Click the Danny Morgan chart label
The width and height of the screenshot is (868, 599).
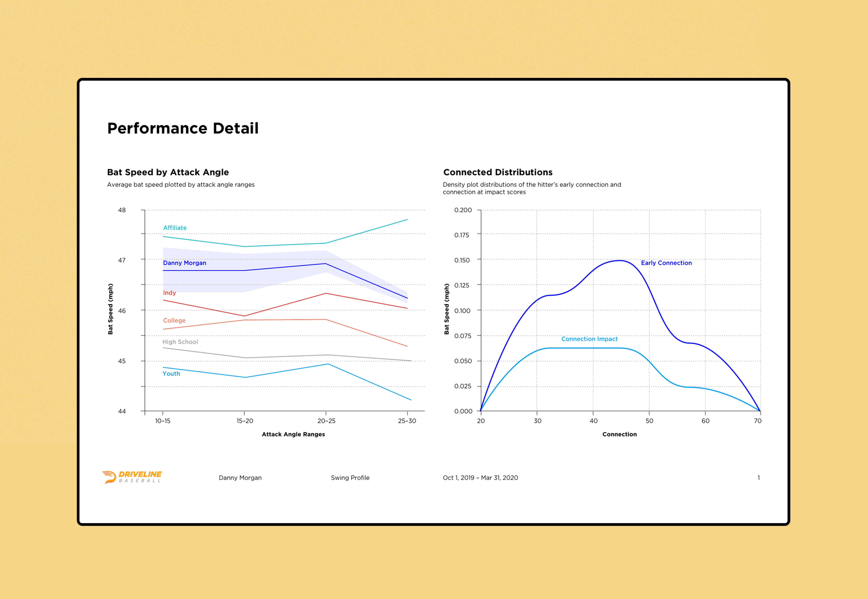click(185, 263)
